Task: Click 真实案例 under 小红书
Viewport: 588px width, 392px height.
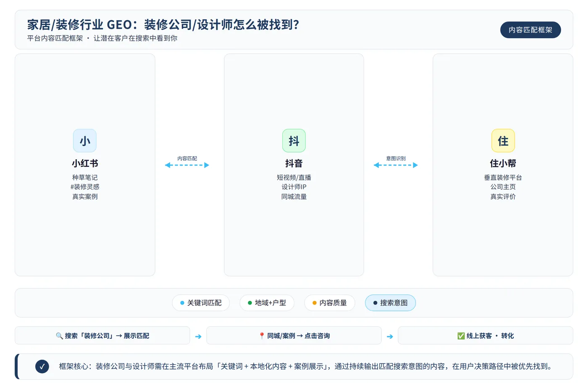Action: pyautogui.click(x=85, y=197)
